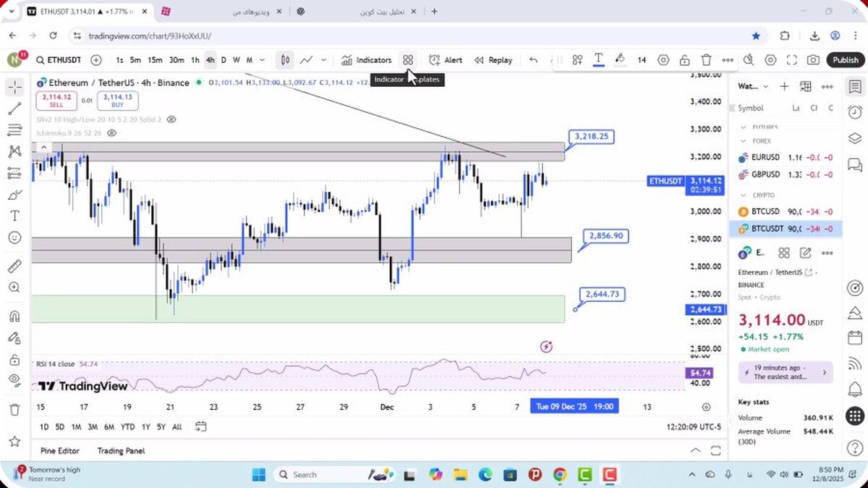The height and width of the screenshot is (488, 868).
Task: Open the Indicators dialog
Action: click(x=367, y=60)
